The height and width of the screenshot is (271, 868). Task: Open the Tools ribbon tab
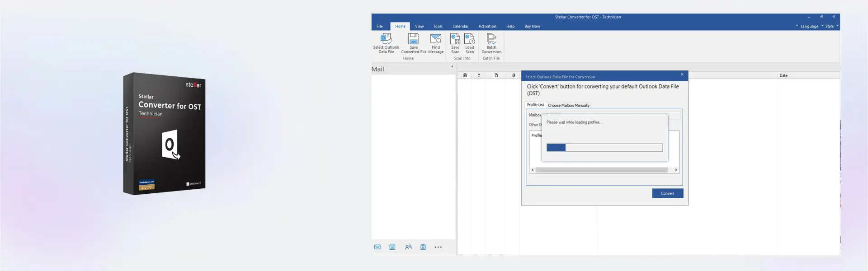(x=438, y=26)
